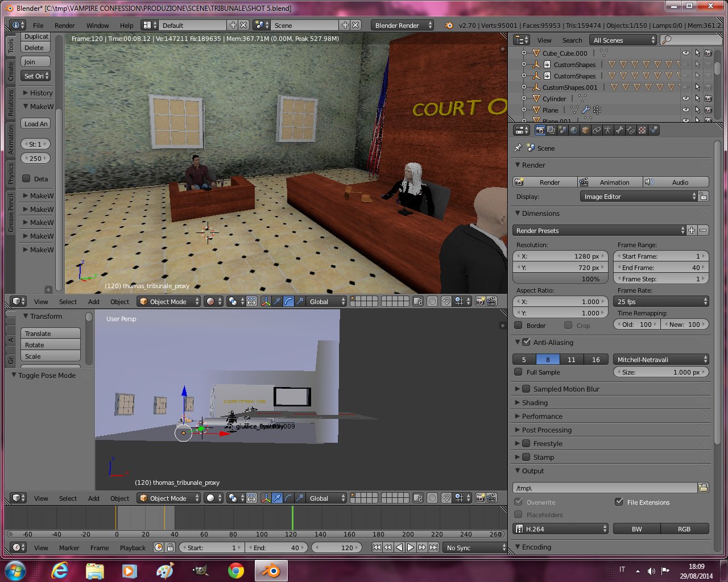Jump to last frame in timeline
The width and height of the screenshot is (728, 582).
[433, 547]
